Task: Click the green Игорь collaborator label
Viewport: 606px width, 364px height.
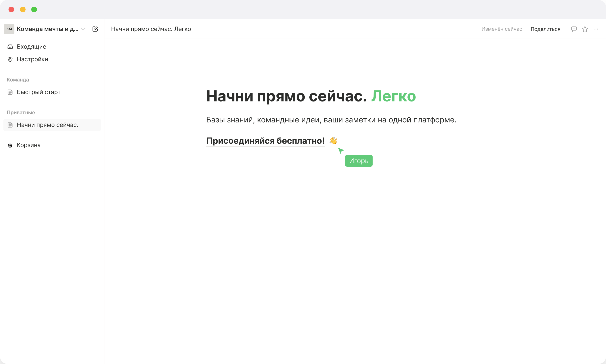Action: click(359, 161)
